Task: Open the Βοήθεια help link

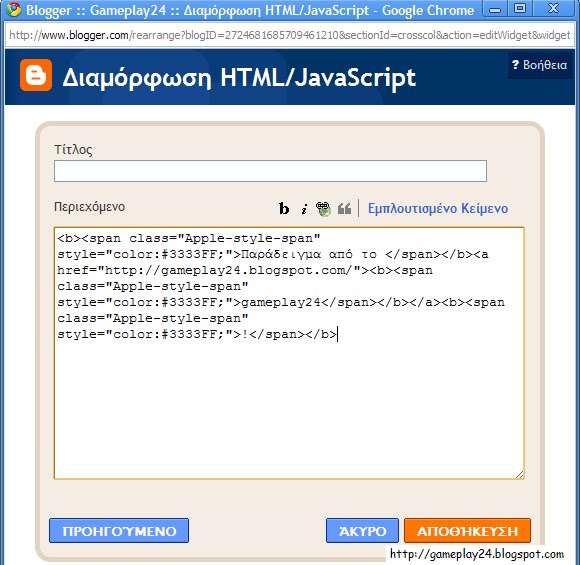Action: (539, 65)
